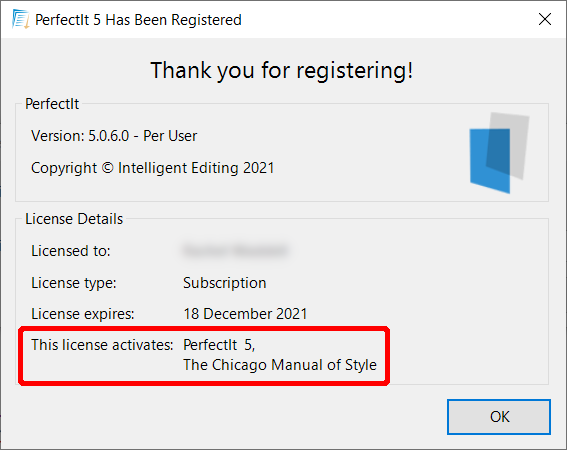Click the 'Thank you for registering!' heading
The height and width of the screenshot is (450, 567).
point(282,70)
